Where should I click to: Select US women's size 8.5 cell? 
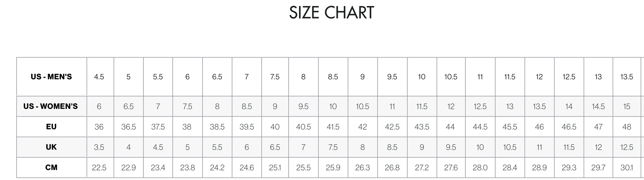(247, 107)
